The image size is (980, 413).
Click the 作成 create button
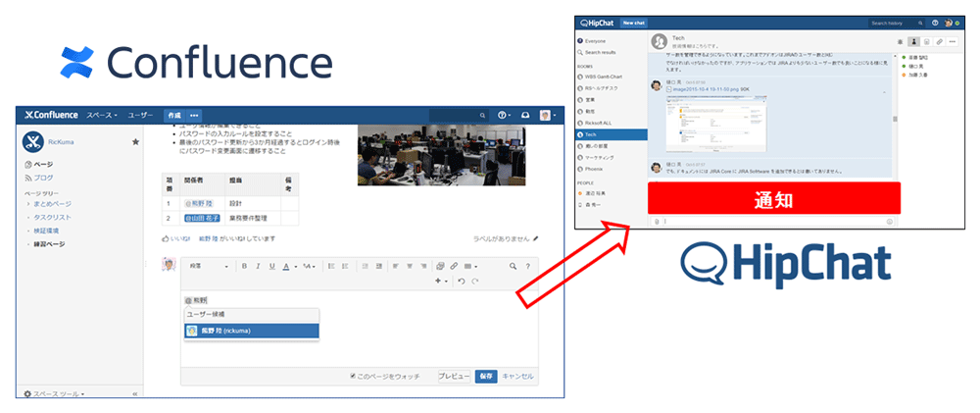click(x=173, y=115)
